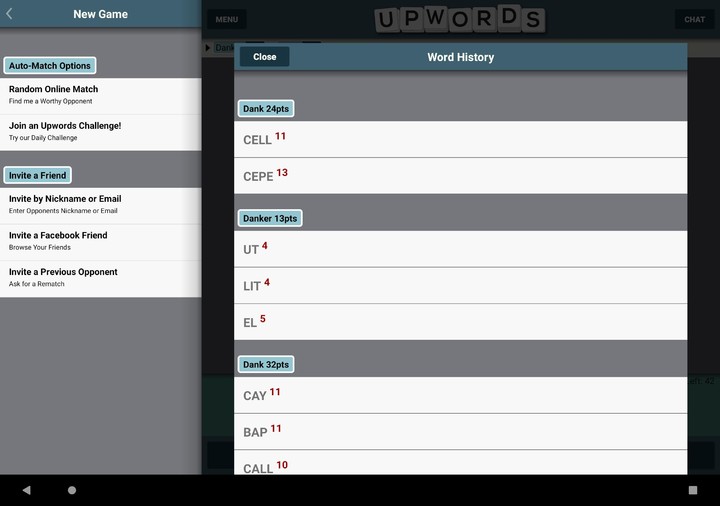Choose the EL word entry
Viewport: 720px width, 506px height.
(460, 322)
